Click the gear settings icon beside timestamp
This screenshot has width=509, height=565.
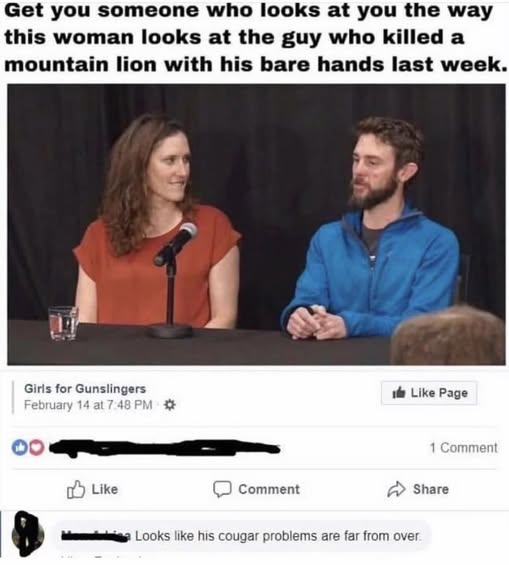point(170,405)
